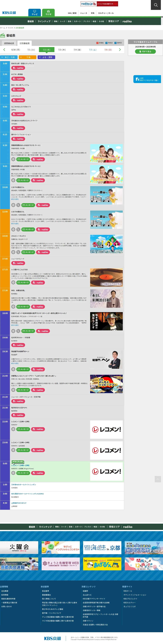Open website globe for レコ室からこんにちは
Viewport: 163px width, 644px height.
[x=13, y=283]
